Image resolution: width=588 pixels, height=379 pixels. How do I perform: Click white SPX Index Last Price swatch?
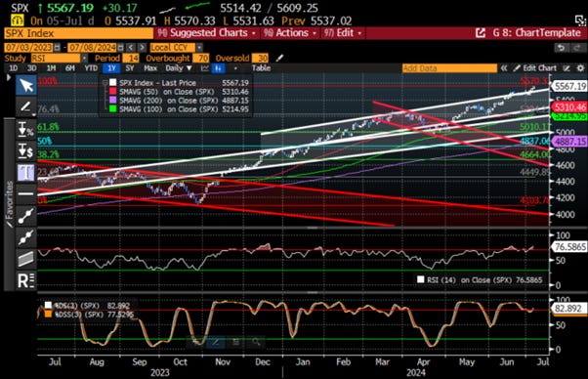pos(112,83)
